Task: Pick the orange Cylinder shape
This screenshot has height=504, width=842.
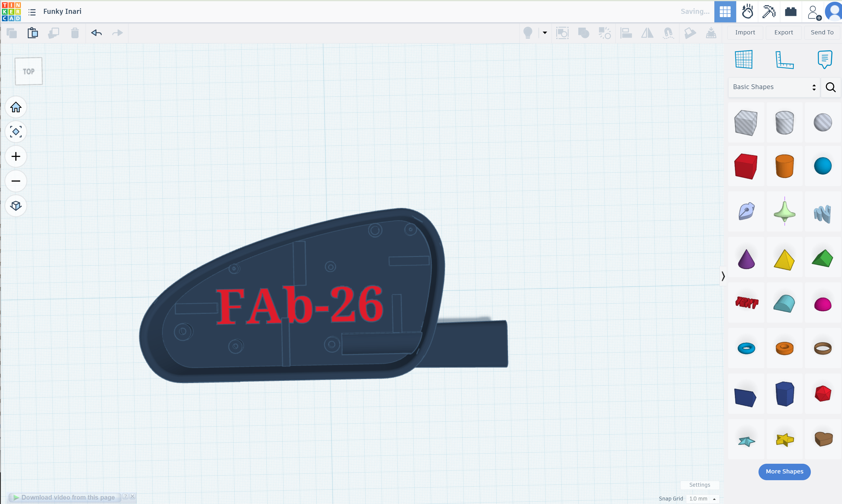Action: [x=785, y=166]
